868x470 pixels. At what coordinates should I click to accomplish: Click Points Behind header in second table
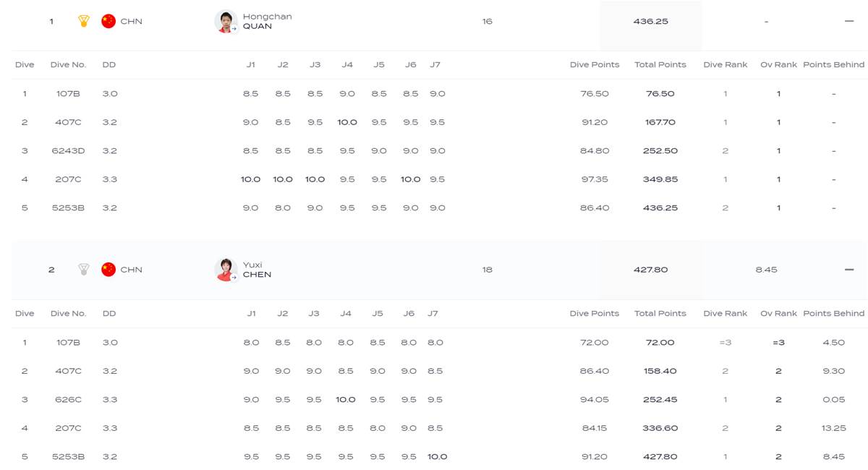point(833,313)
